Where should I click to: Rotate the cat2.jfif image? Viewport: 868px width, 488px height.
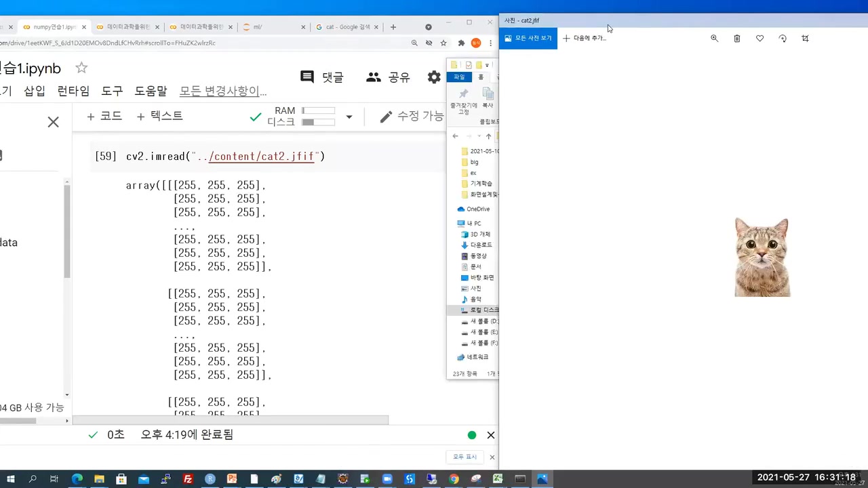point(783,39)
